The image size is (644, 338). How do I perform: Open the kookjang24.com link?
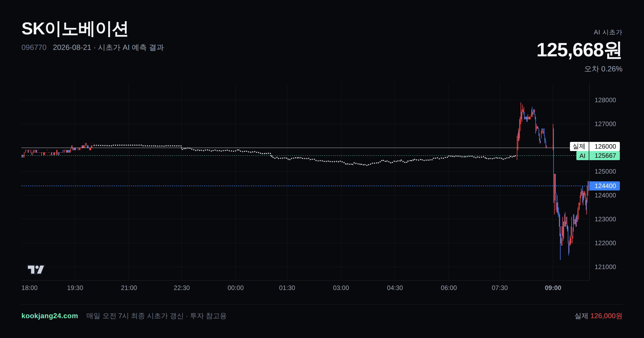(x=50, y=316)
